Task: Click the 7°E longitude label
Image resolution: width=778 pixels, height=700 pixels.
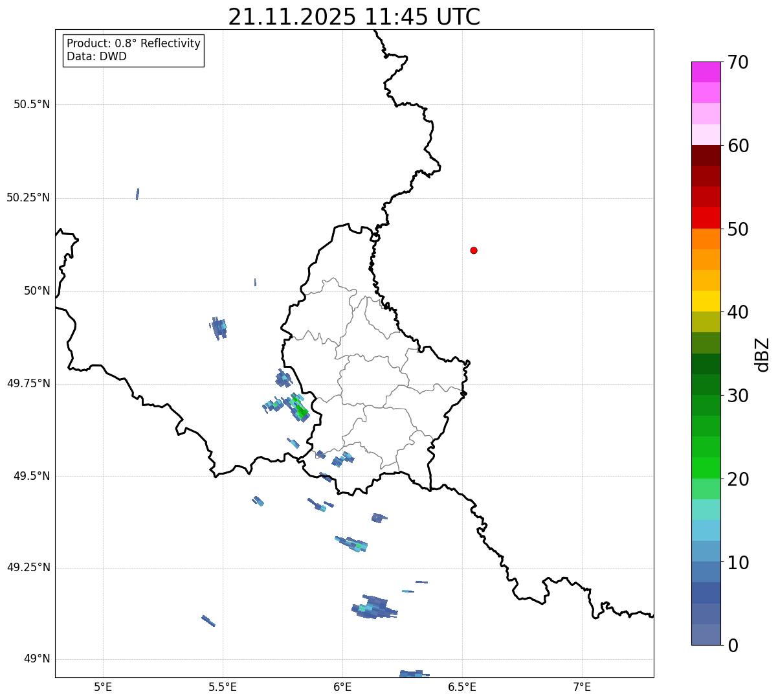Action: point(582,686)
